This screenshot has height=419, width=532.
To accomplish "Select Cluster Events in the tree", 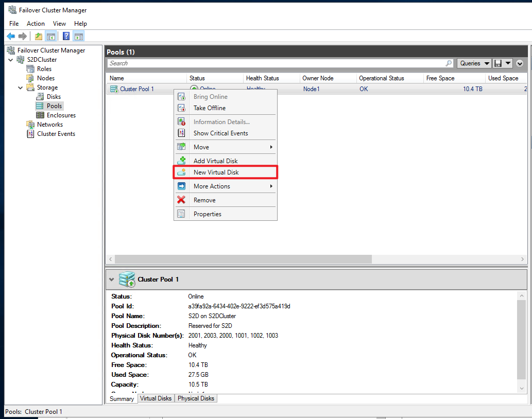I will 56,133.
